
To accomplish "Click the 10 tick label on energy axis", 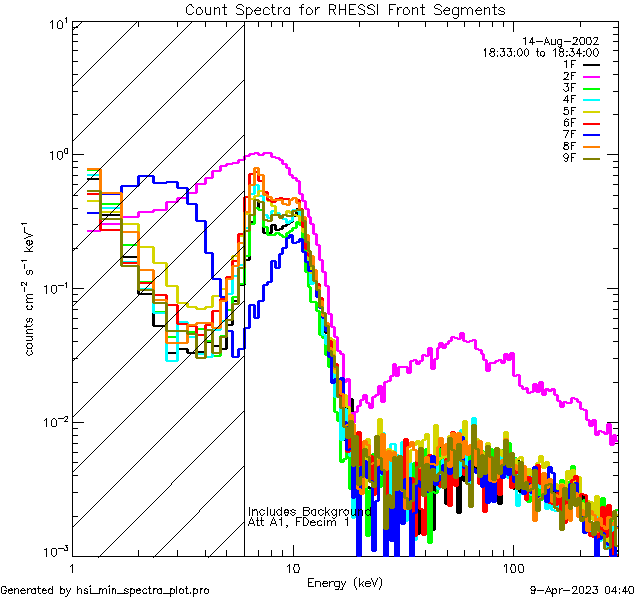I will [x=292, y=567].
